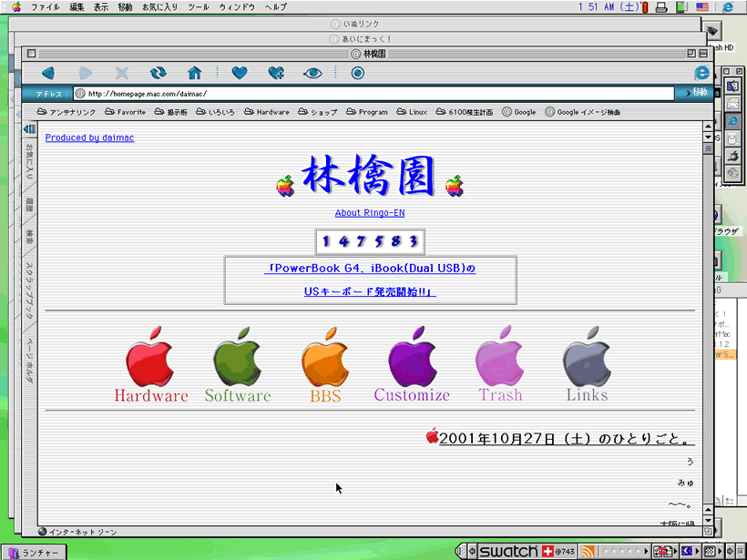Open Hardware section via red apple
747x560 pixels.
[151, 365]
